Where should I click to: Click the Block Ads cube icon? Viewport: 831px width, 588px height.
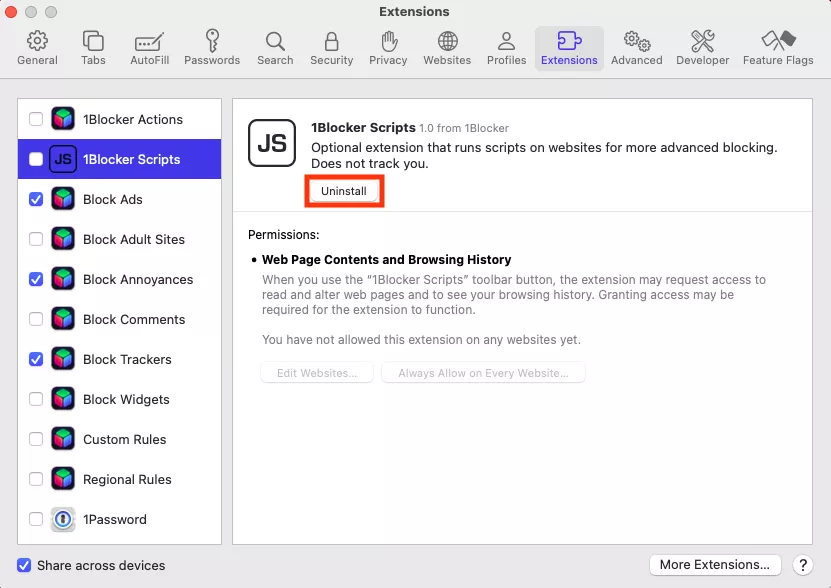point(63,199)
